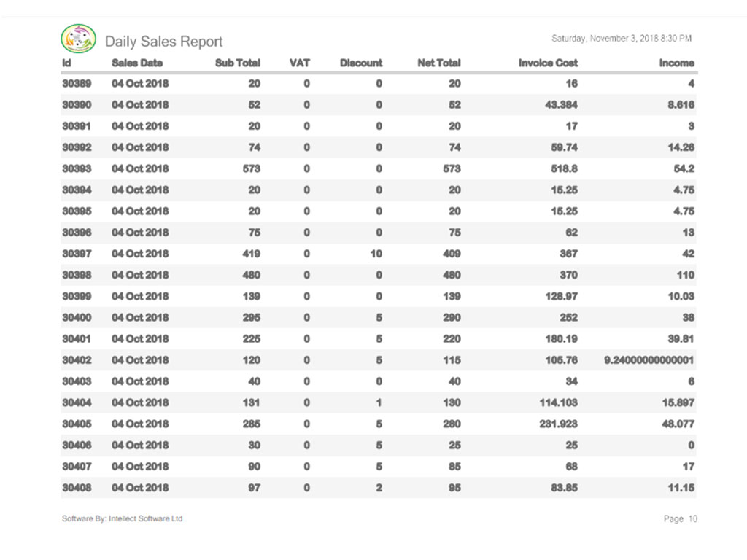
Task: Select the 573 sub total value
Action: tap(250, 168)
